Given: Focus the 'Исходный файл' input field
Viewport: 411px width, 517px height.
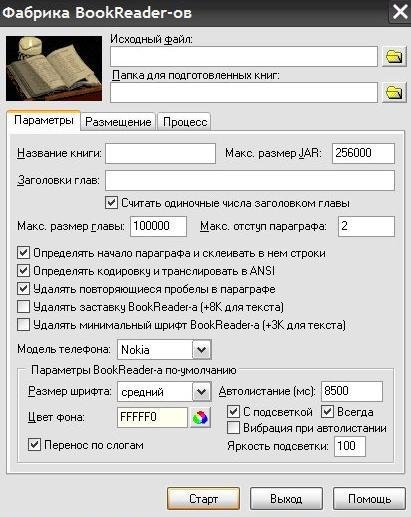Looking at the screenshot, I should [x=244, y=56].
